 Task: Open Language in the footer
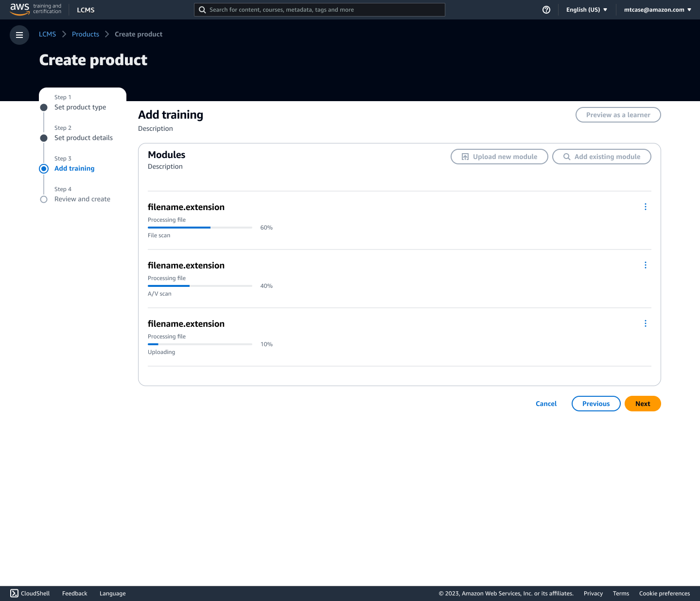click(x=113, y=593)
